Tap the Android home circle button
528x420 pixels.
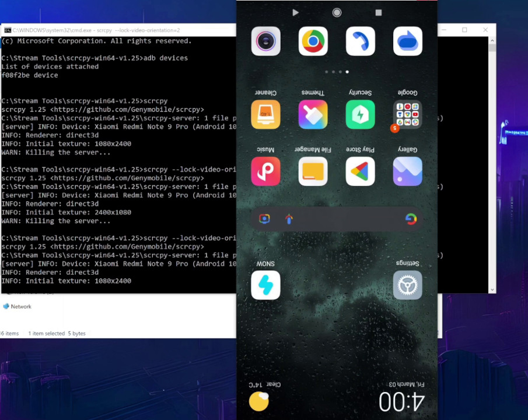pos(337,13)
